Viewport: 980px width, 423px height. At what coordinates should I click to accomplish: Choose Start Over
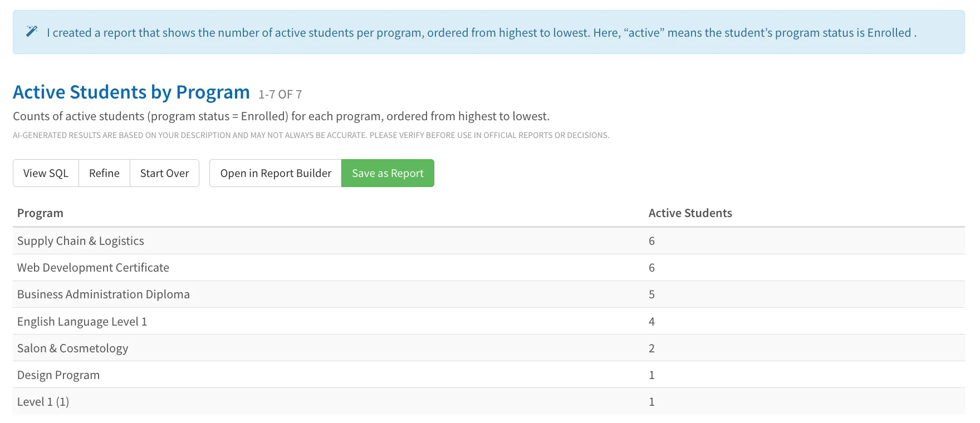tap(164, 173)
